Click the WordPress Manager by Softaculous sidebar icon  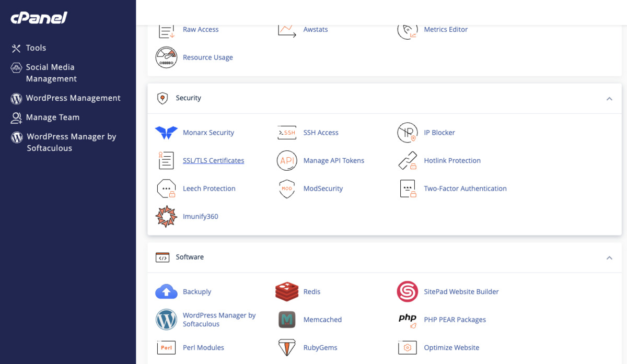coord(17,137)
